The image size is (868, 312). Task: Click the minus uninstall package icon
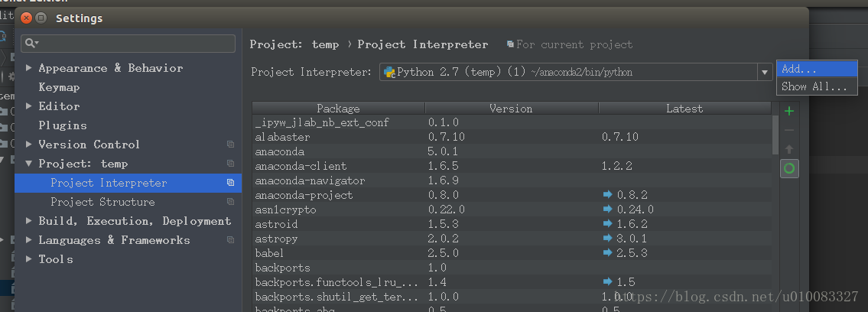789,131
